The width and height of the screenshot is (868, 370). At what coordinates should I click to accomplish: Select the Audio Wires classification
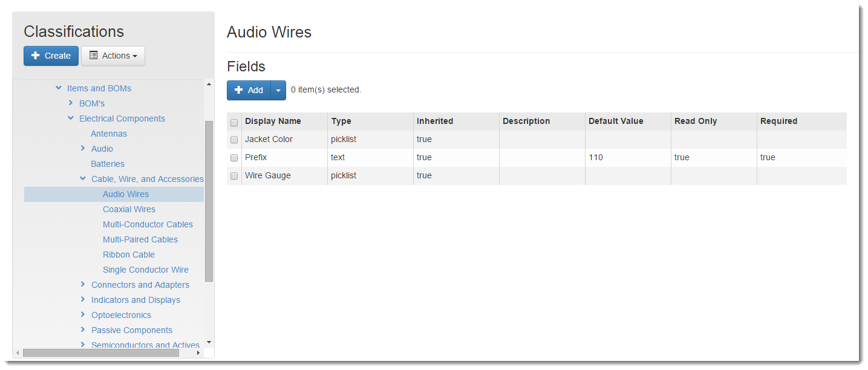(126, 194)
